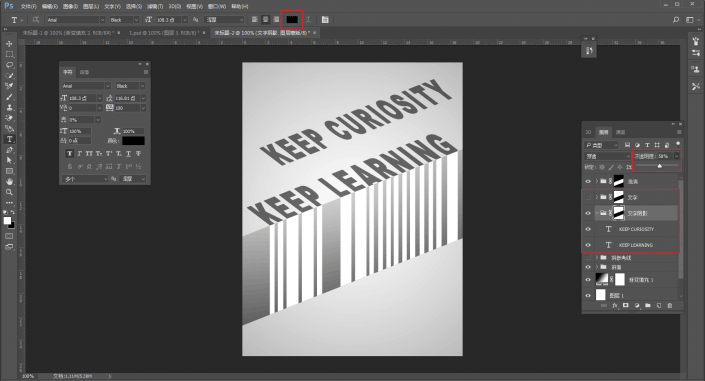Click the black text color swatch in options bar
This screenshot has height=381, width=705.
(292, 19)
